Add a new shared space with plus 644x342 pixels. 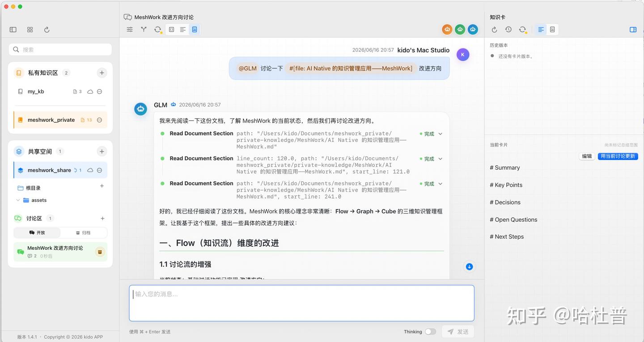pyautogui.click(x=102, y=151)
